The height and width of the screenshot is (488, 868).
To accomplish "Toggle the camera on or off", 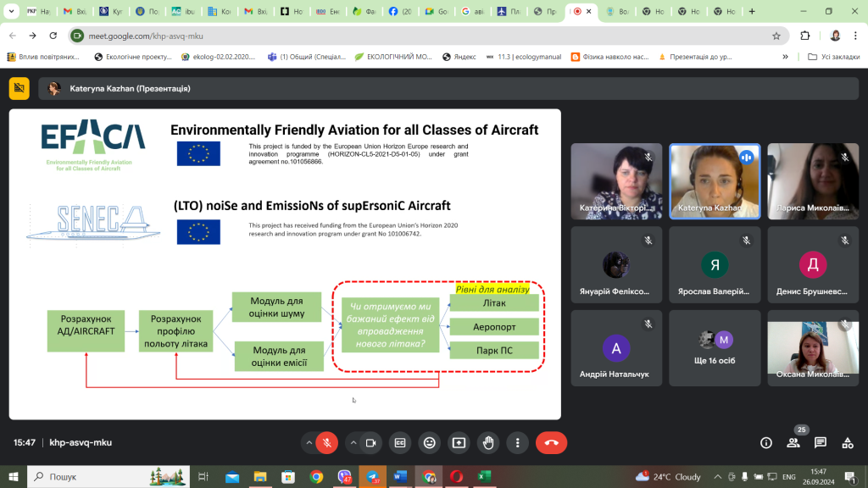I will point(370,442).
